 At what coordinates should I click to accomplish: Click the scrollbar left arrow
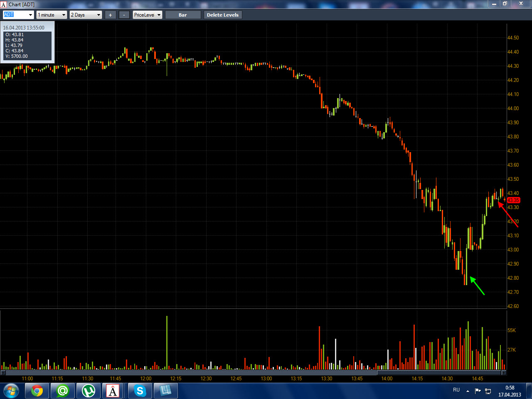point(3,373)
